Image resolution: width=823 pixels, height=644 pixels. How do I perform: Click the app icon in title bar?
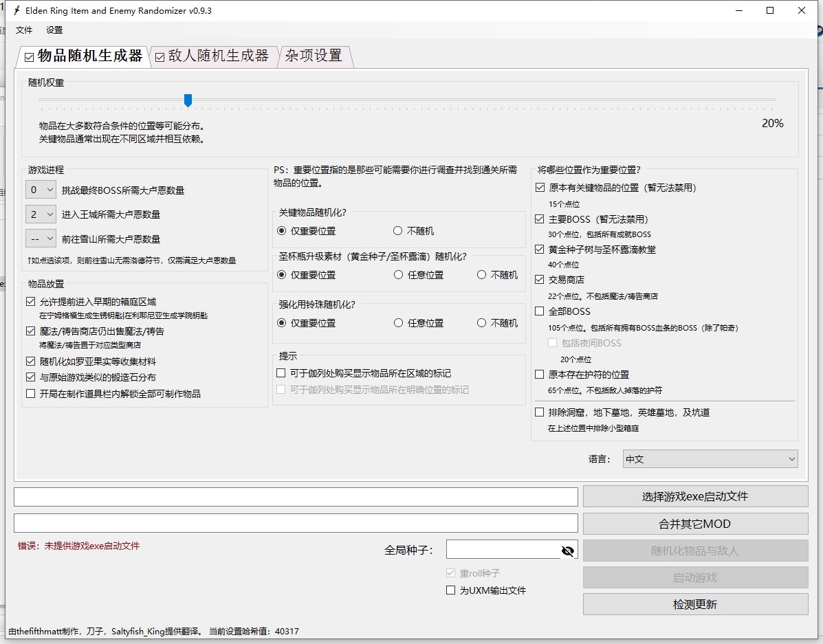click(x=17, y=10)
